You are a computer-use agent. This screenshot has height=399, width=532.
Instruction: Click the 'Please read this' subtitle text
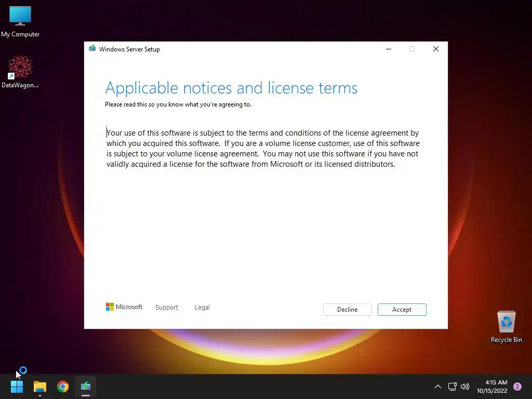178,104
